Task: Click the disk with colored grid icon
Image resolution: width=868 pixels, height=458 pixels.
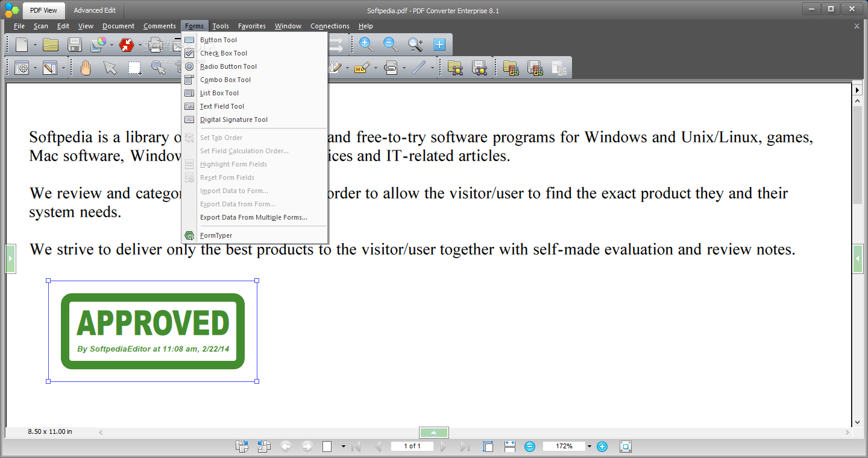Action: 535,68
